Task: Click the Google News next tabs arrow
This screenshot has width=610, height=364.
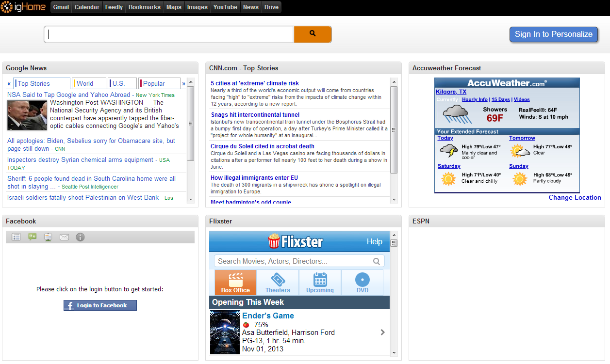Action: coord(183,83)
